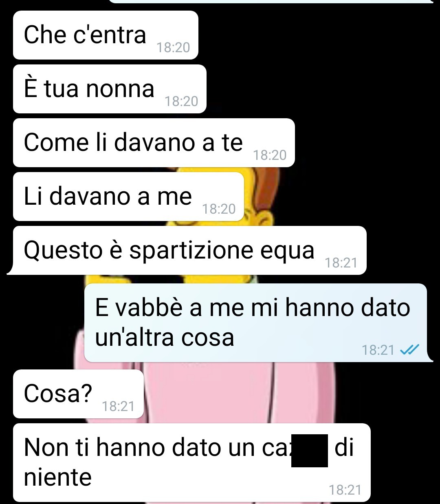Select the "È tua nonna" message

pos(110,89)
